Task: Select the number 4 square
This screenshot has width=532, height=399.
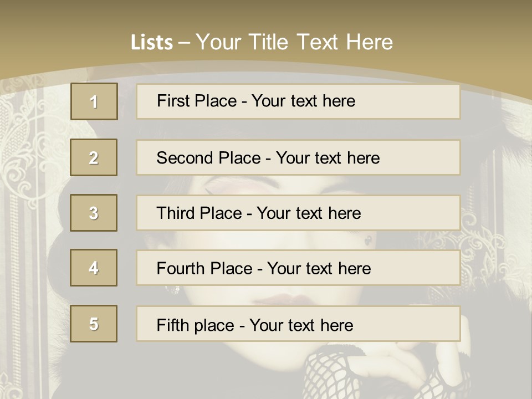Action: (x=94, y=268)
